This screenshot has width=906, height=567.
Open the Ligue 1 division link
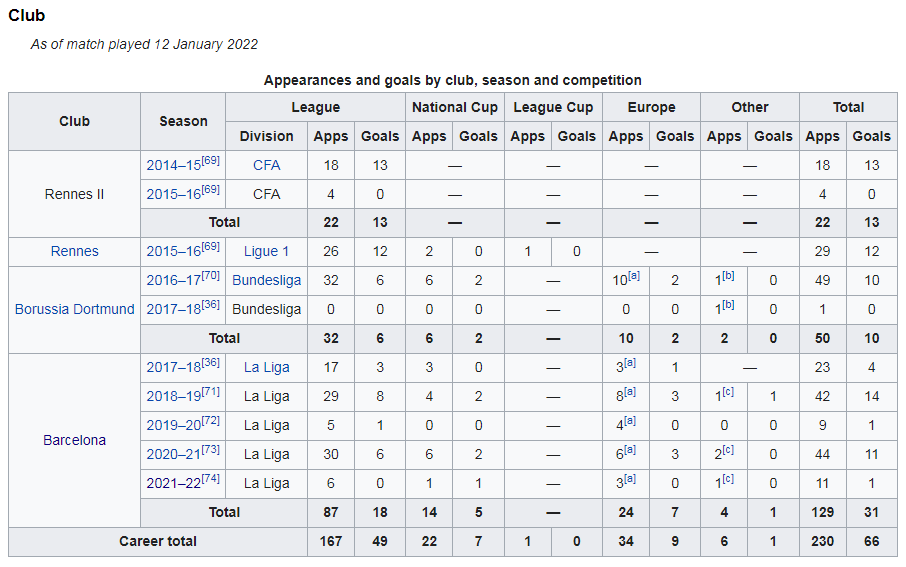[266, 251]
